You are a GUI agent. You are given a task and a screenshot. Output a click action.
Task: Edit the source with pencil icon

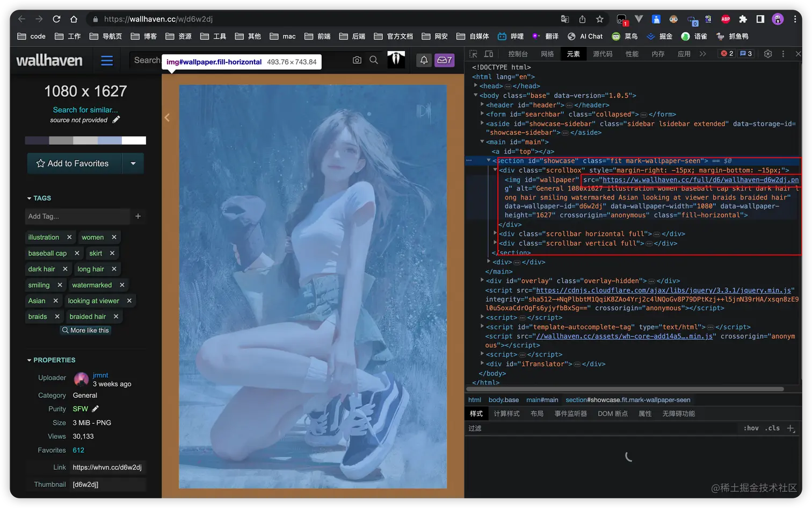coord(116,119)
